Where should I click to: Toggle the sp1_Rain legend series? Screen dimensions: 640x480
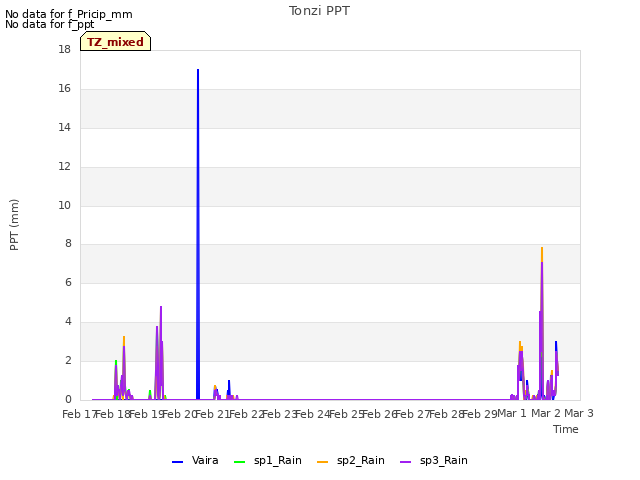coord(268,461)
